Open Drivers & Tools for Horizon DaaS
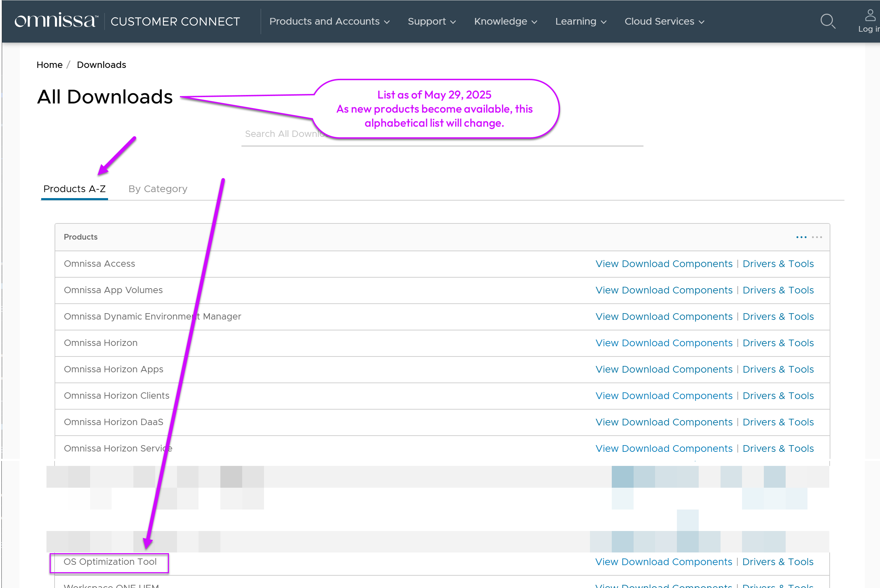This screenshot has width=880, height=588. (x=778, y=422)
